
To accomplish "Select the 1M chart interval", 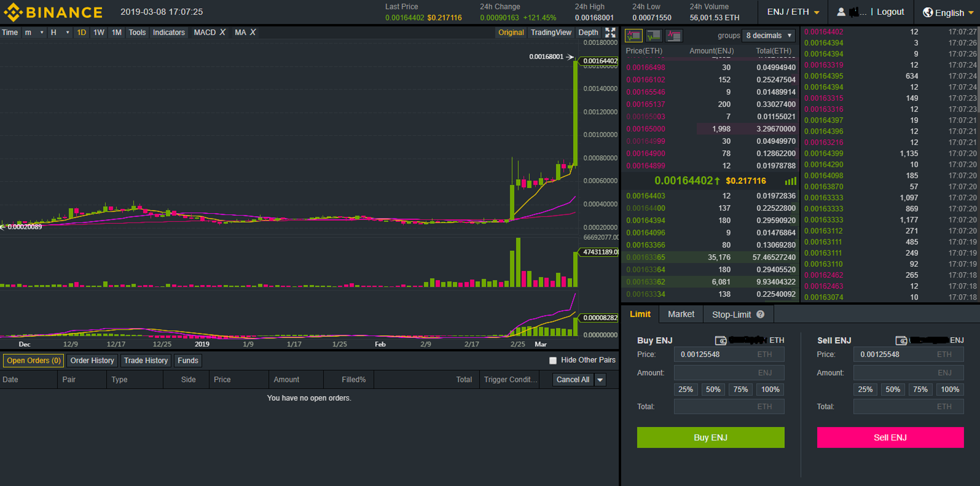I will tap(116, 32).
